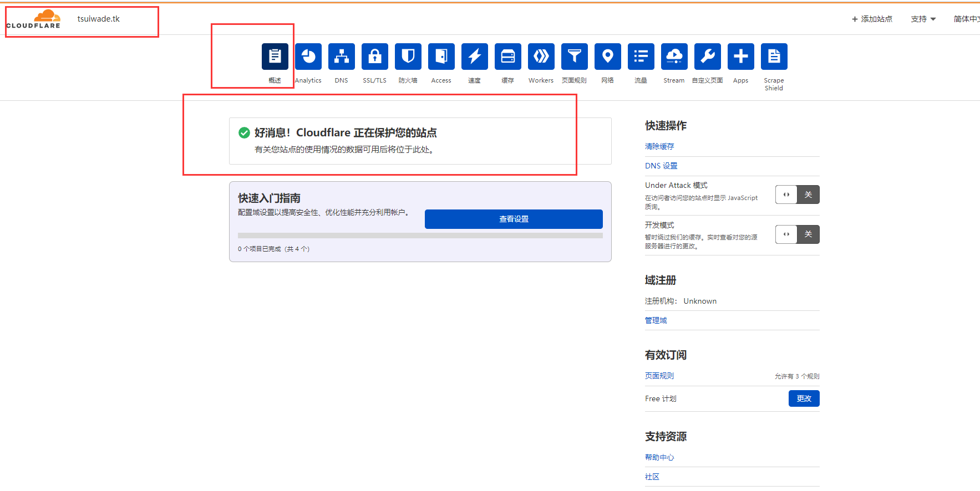Open the DNS 设置 link
Screen dimensions: 980x491
click(661, 166)
